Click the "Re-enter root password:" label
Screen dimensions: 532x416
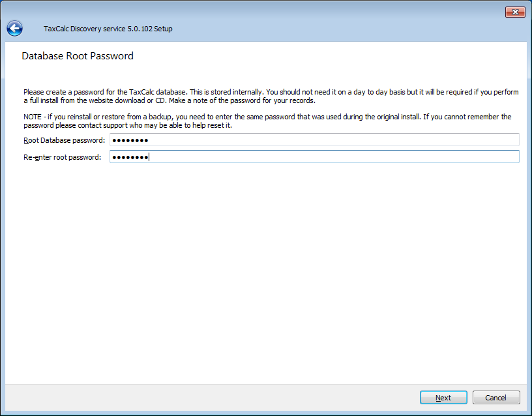62,157
